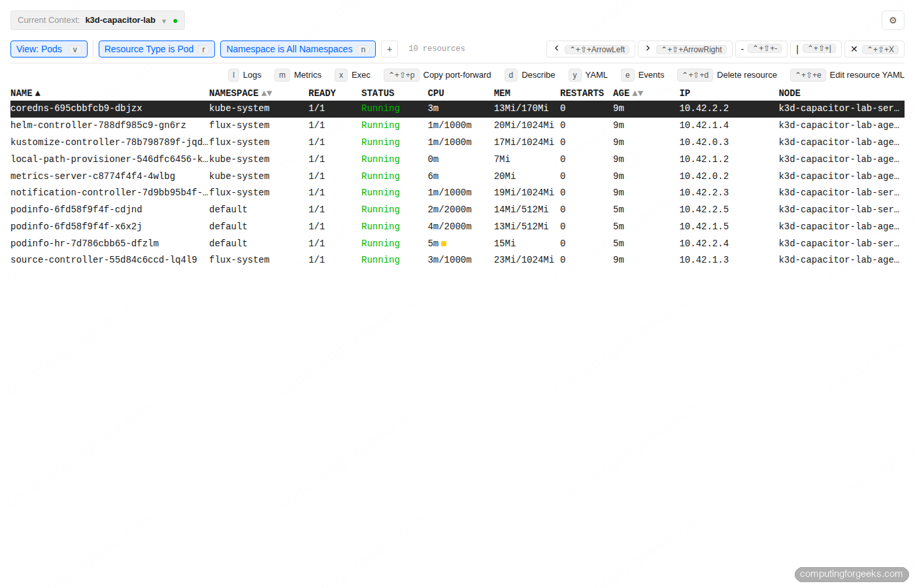Click the CPU value 6m of metrics-server
This screenshot has height=588, width=915.
pos(433,176)
